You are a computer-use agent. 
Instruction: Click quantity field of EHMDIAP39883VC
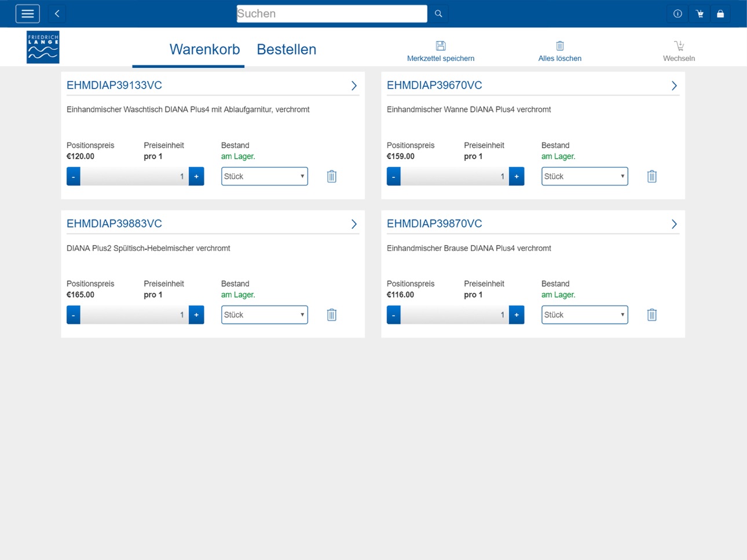coord(134,314)
